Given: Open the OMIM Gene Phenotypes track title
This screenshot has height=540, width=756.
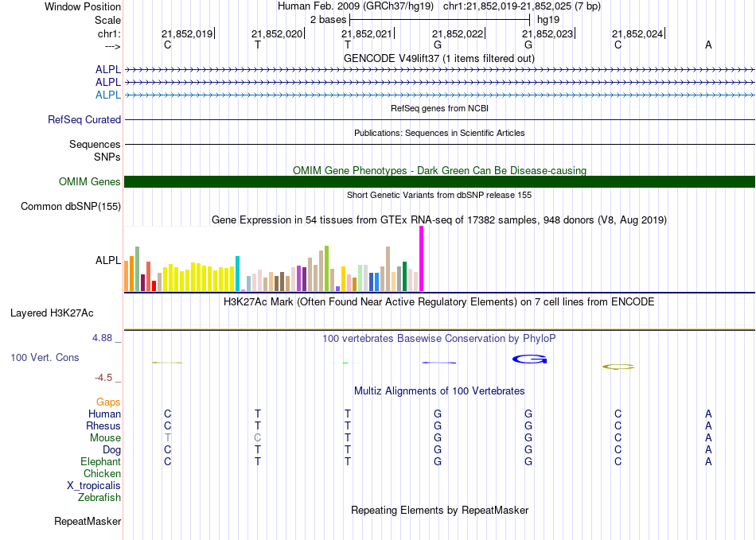Looking at the screenshot, I should (x=439, y=170).
